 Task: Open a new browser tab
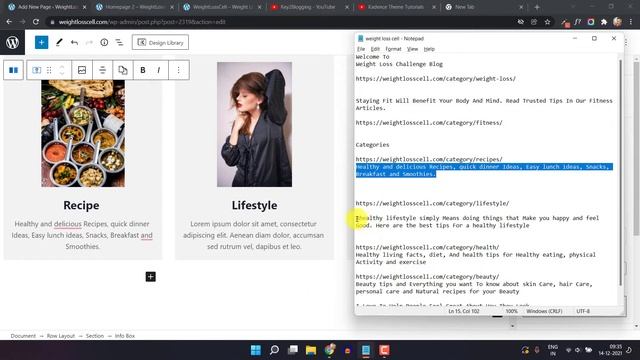(x=537, y=7)
